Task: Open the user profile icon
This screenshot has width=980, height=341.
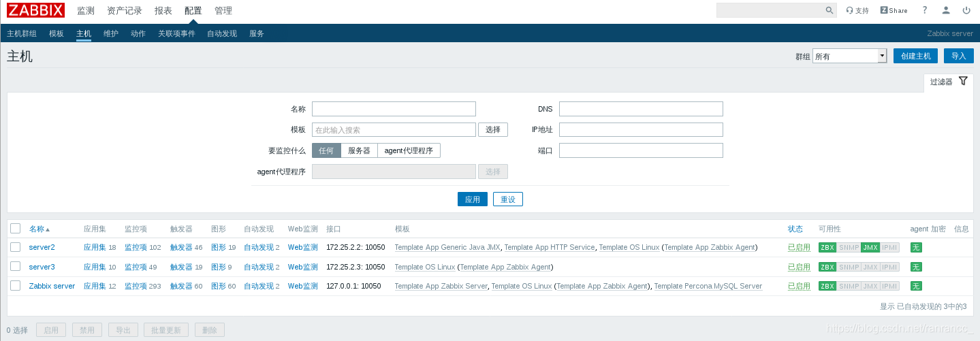Action: click(x=946, y=10)
